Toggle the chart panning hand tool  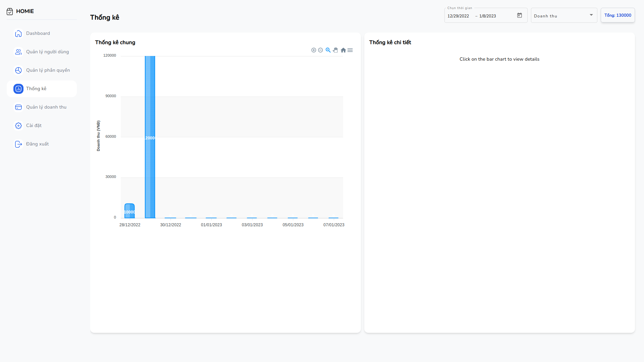(335, 50)
